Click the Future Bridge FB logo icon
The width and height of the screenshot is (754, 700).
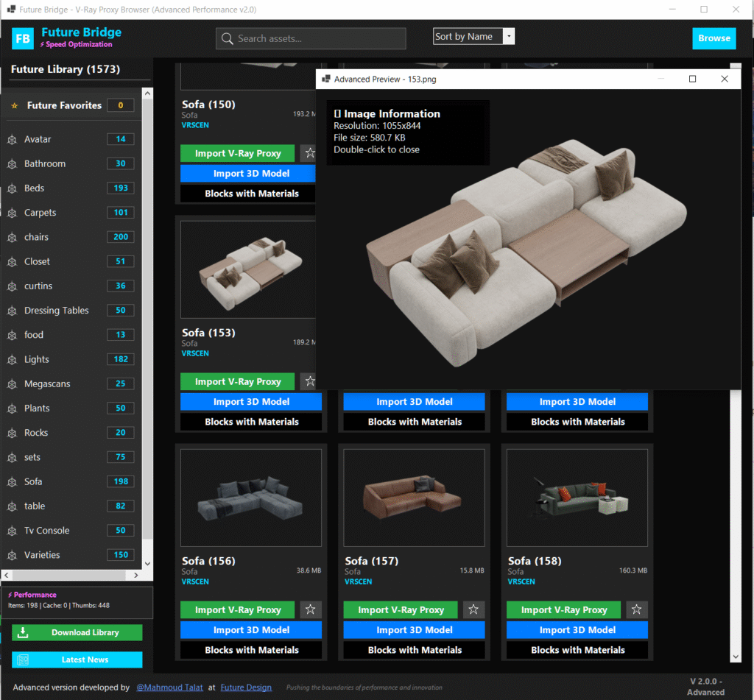(24, 38)
